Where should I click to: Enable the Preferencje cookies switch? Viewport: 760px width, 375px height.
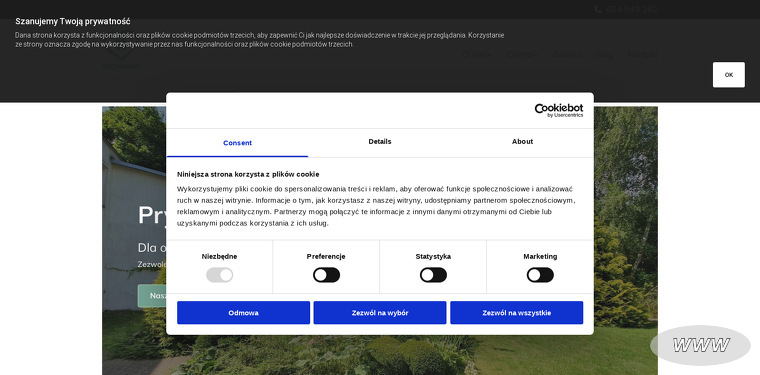pos(326,275)
